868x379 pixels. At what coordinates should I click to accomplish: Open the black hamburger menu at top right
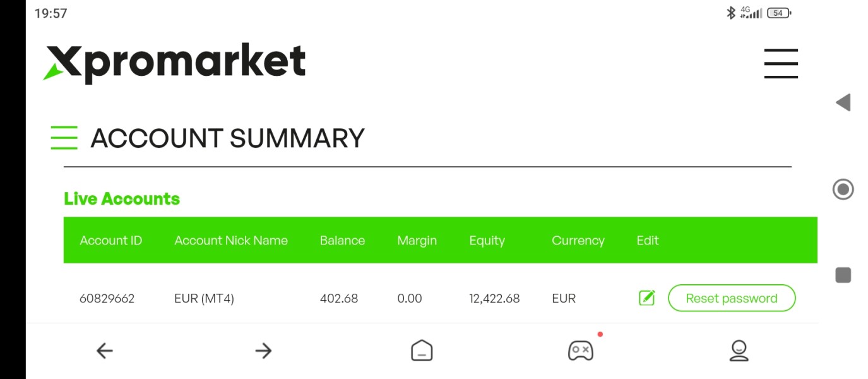[781, 64]
